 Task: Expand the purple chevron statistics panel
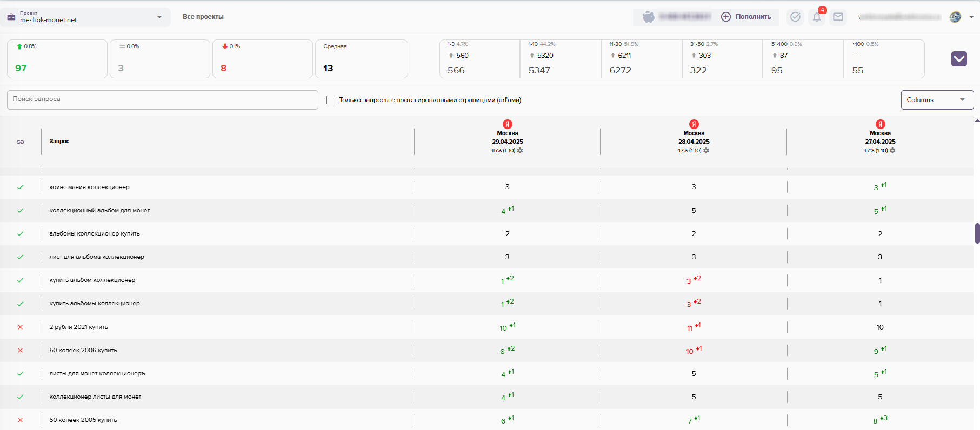coord(959,59)
